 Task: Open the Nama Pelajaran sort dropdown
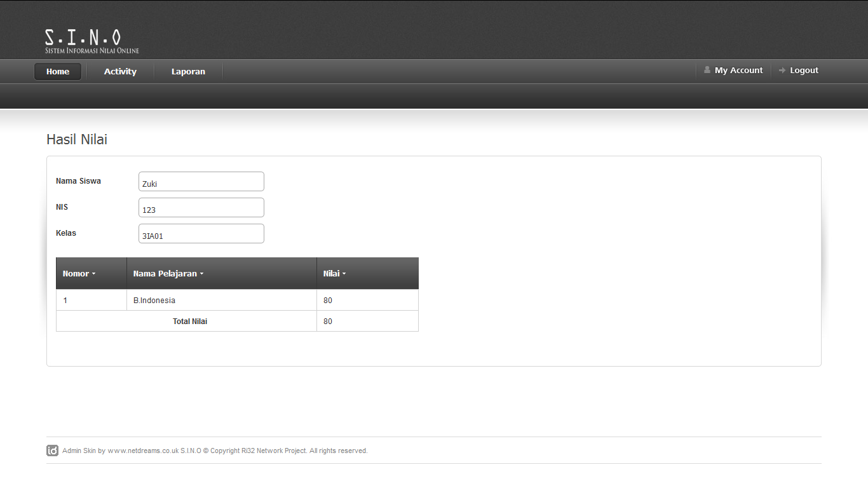tap(201, 273)
